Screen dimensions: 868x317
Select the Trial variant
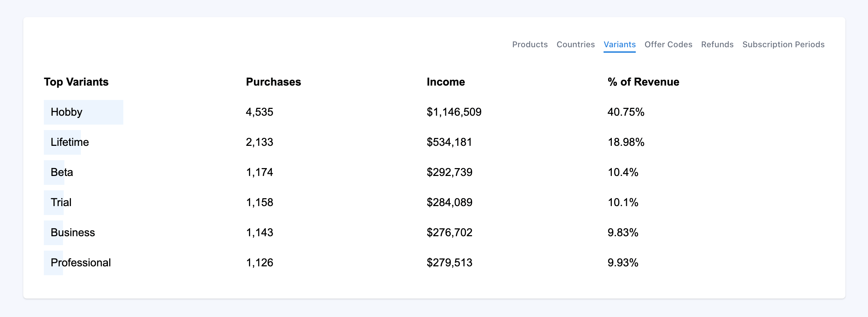[x=61, y=202]
